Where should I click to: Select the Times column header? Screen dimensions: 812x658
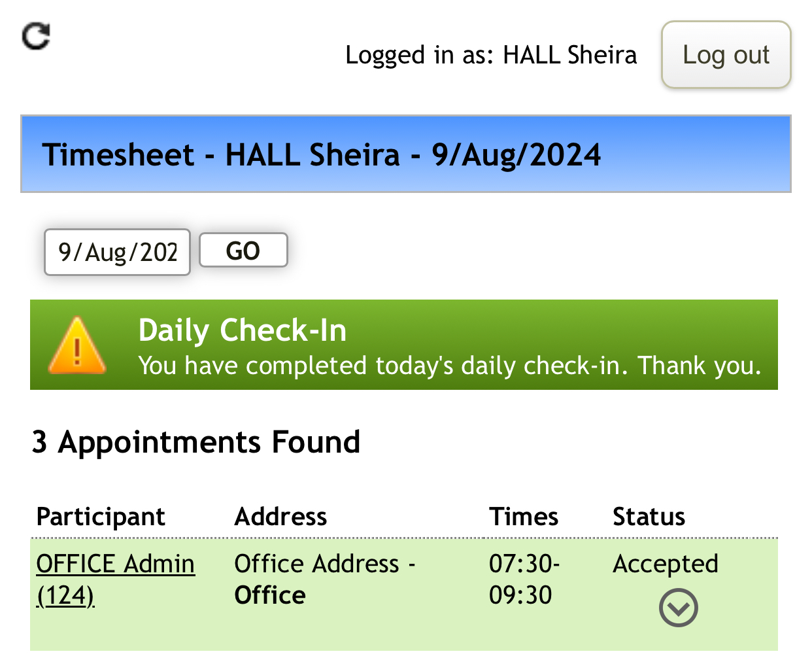pyautogui.click(x=524, y=517)
